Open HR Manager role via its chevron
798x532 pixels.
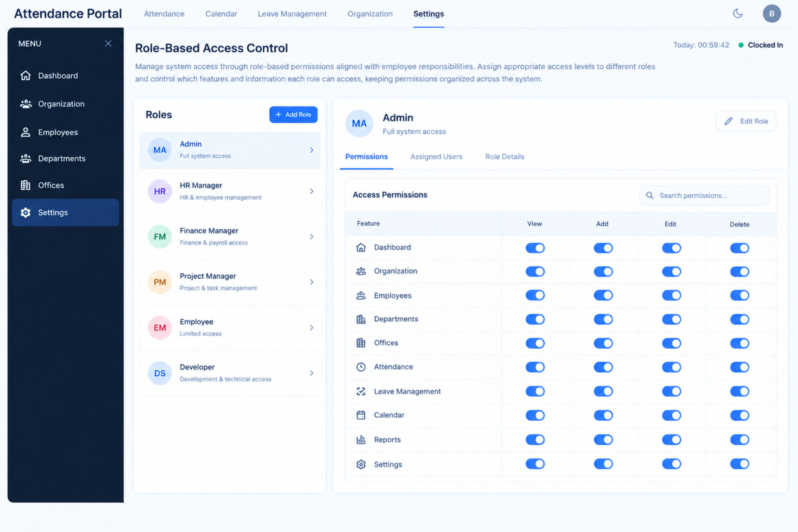click(x=311, y=192)
